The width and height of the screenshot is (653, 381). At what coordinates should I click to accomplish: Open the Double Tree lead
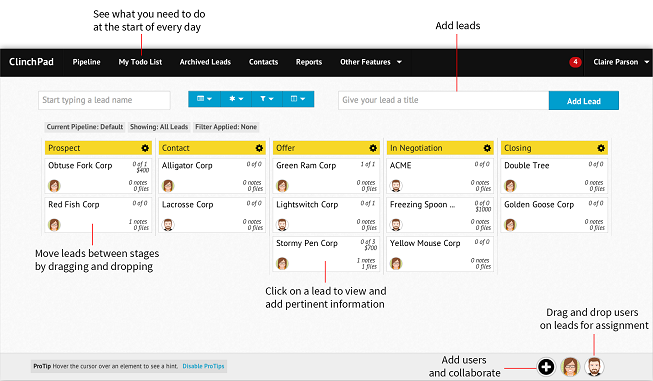554,176
